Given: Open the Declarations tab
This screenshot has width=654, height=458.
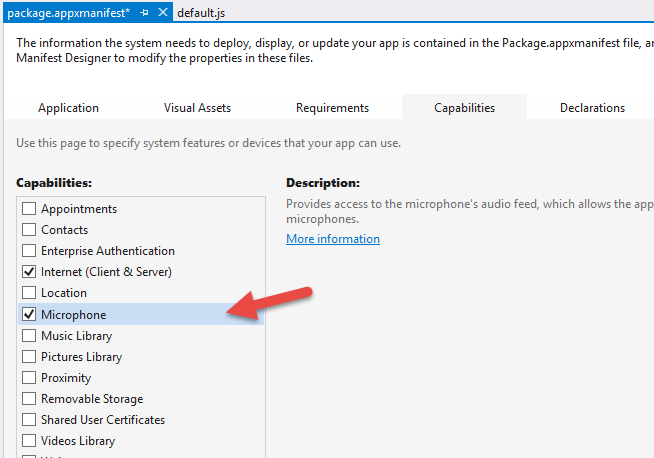Looking at the screenshot, I should 592,108.
